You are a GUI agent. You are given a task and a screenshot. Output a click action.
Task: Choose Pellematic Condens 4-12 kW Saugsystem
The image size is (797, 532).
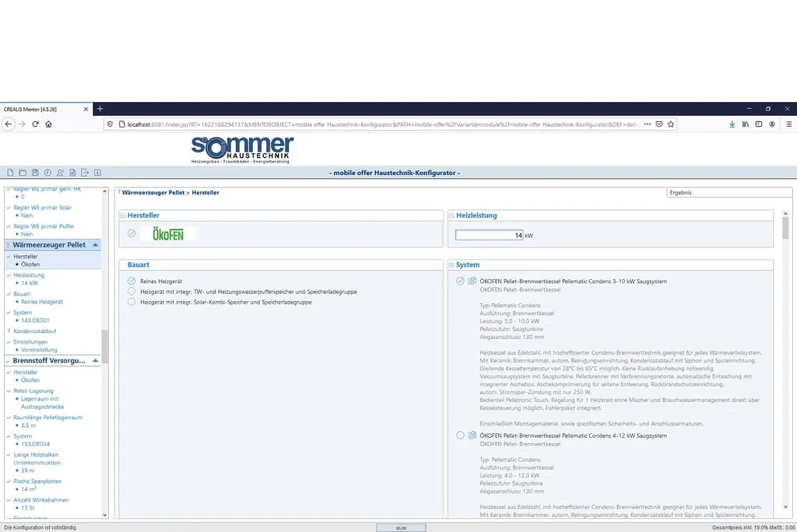[x=460, y=436]
